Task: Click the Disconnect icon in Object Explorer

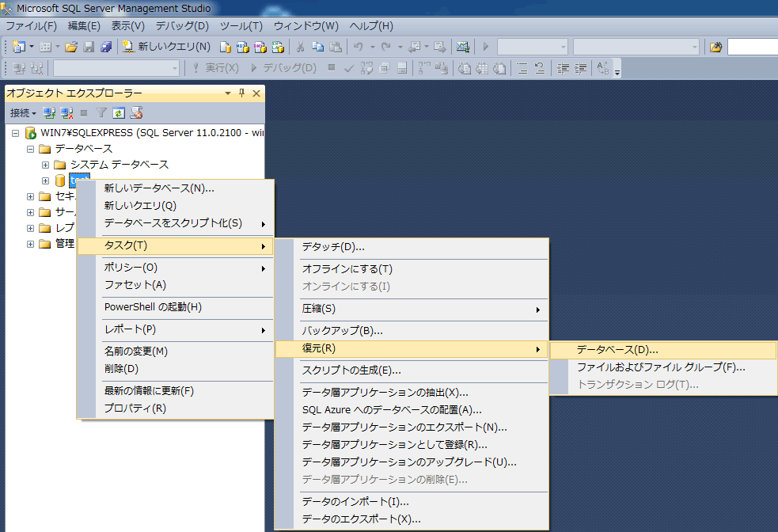Action: tap(66, 113)
